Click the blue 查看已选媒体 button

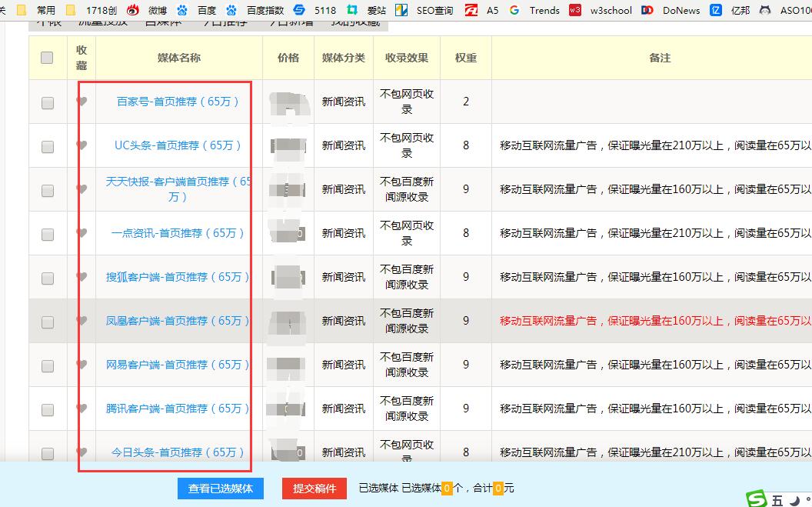(x=220, y=489)
